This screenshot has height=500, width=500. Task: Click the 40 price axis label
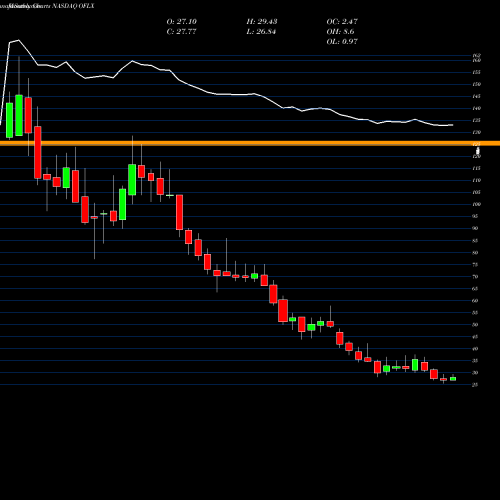tap(475, 349)
